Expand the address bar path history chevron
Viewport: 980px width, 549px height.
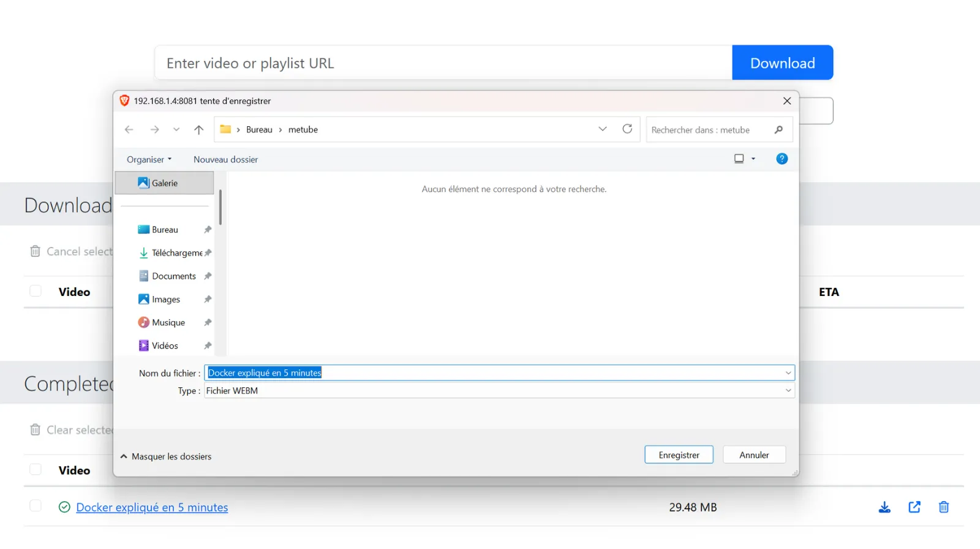point(602,129)
